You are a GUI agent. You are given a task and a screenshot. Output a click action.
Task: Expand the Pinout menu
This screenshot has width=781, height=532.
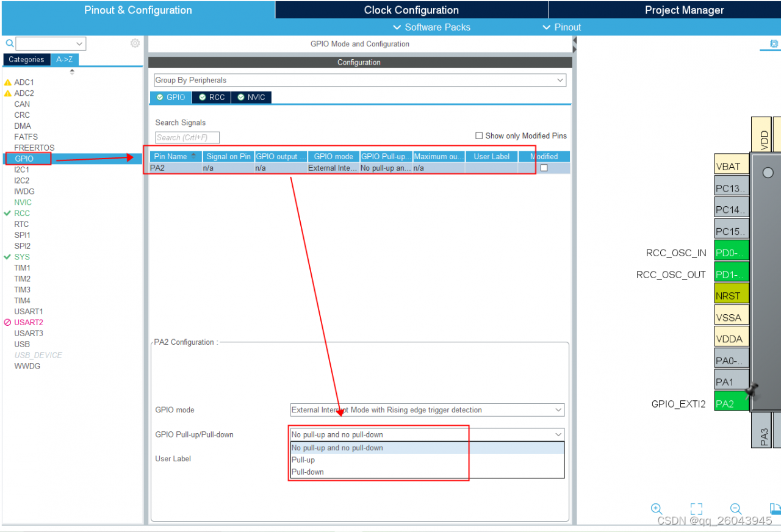(x=562, y=27)
